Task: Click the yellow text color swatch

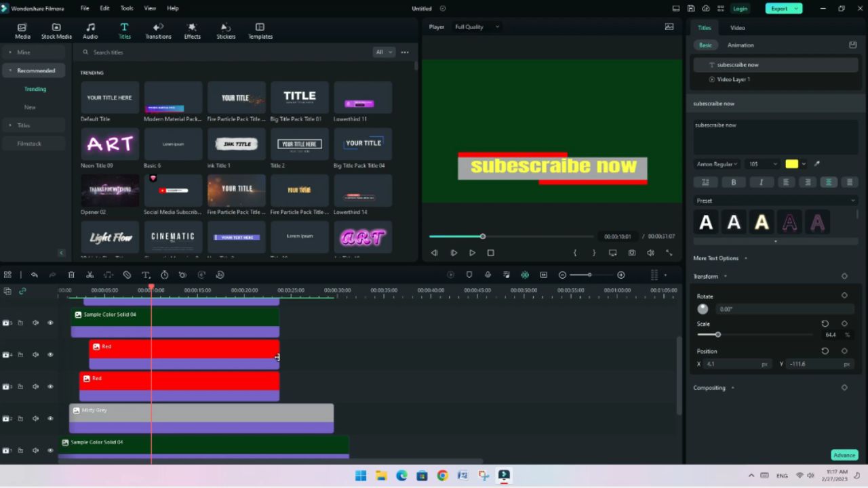Action: [791, 164]
